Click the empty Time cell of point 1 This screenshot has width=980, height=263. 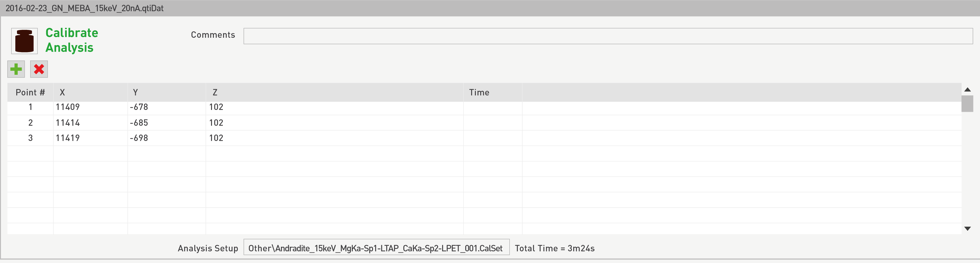point(492,107)
